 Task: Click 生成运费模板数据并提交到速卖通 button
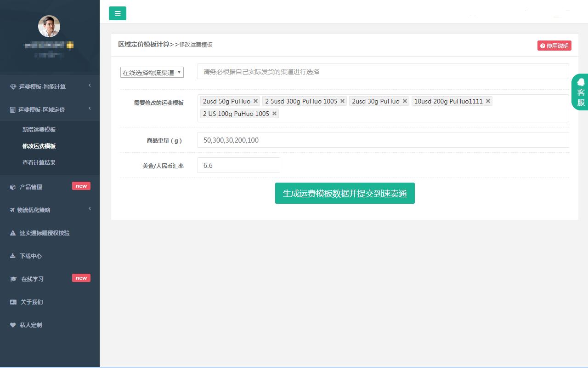coord(345,193)
